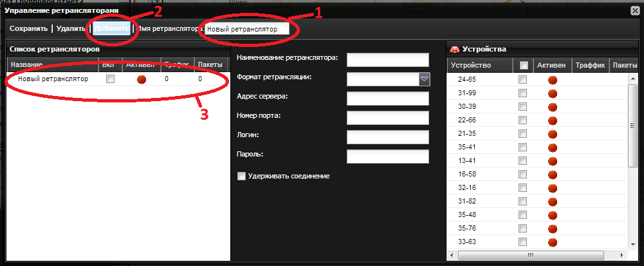This screenshot has width=644, height=266.
Task: Click the red status icon for device 24-65
Action: coord(552,80)
